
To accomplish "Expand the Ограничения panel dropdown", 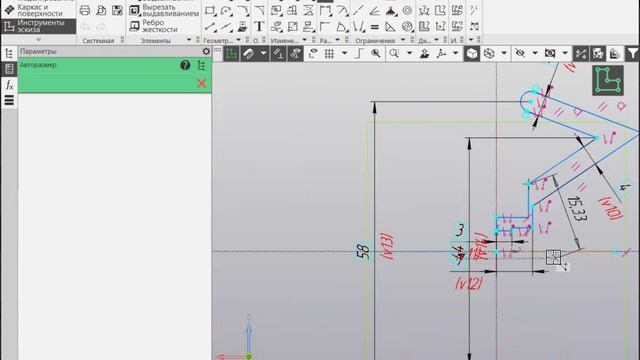I will coord(403,40).
